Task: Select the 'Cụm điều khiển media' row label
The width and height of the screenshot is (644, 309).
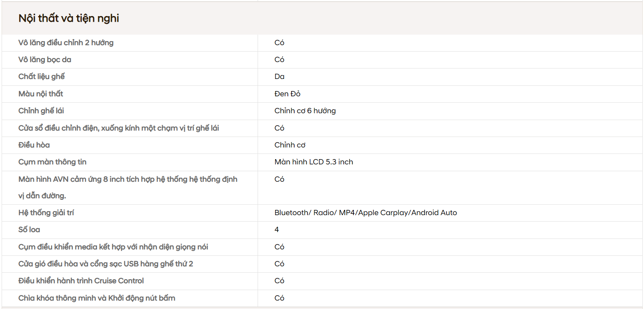Action: click(113, 247)
